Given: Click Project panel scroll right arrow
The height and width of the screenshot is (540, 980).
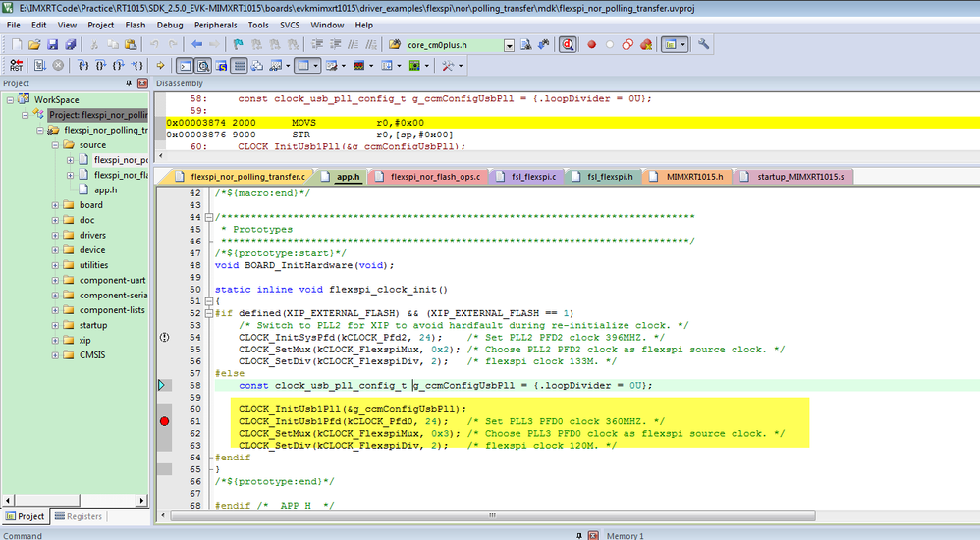Looking at the screenshot, I should [x=141, y=500].
